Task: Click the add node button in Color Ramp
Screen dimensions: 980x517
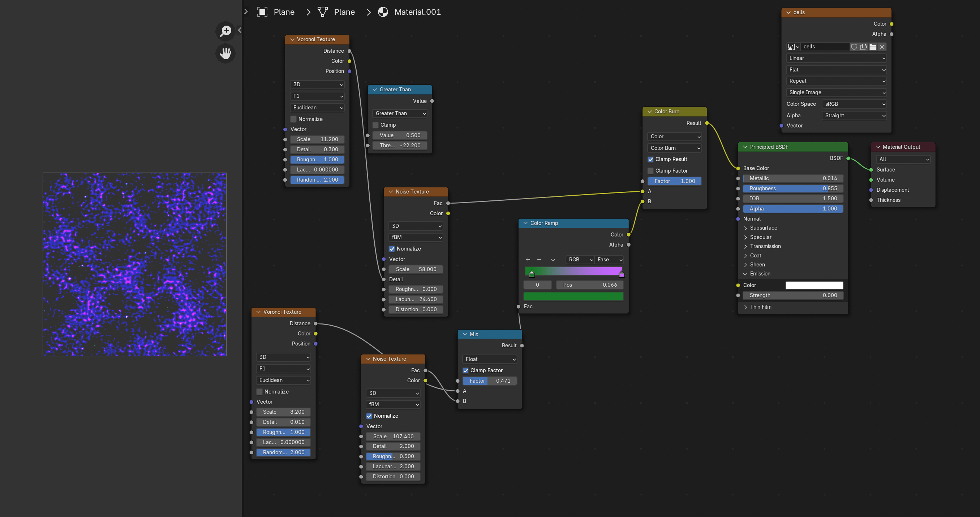Action: click(x=528, y=259)
